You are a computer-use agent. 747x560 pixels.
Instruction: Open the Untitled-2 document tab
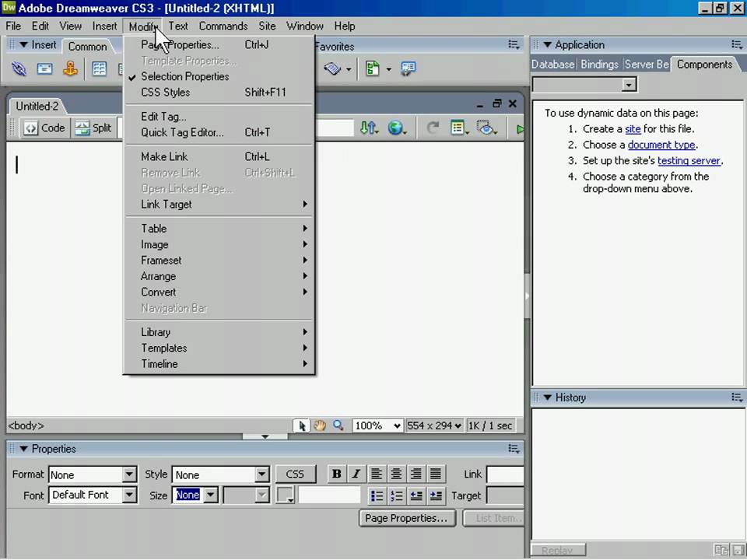pos(37,106)
